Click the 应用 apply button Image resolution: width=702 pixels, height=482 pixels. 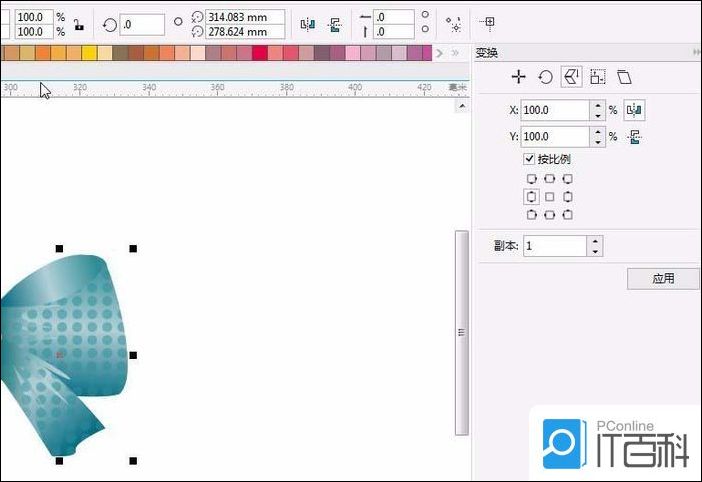click(x=663, y=279)
